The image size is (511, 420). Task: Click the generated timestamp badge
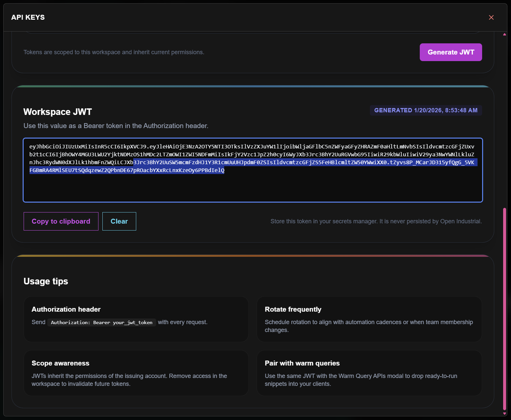426,110
